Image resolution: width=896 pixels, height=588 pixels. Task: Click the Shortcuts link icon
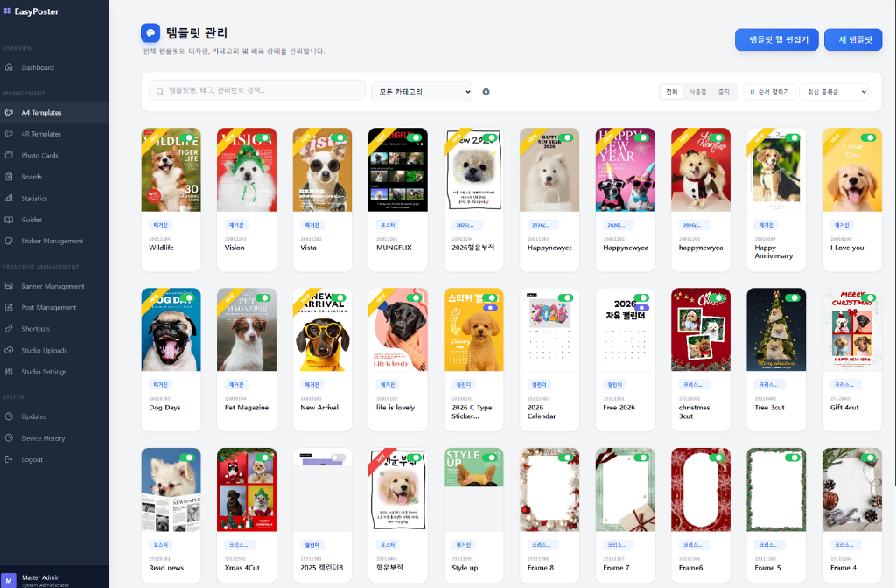pyautogui.click(x=9, y=329)
